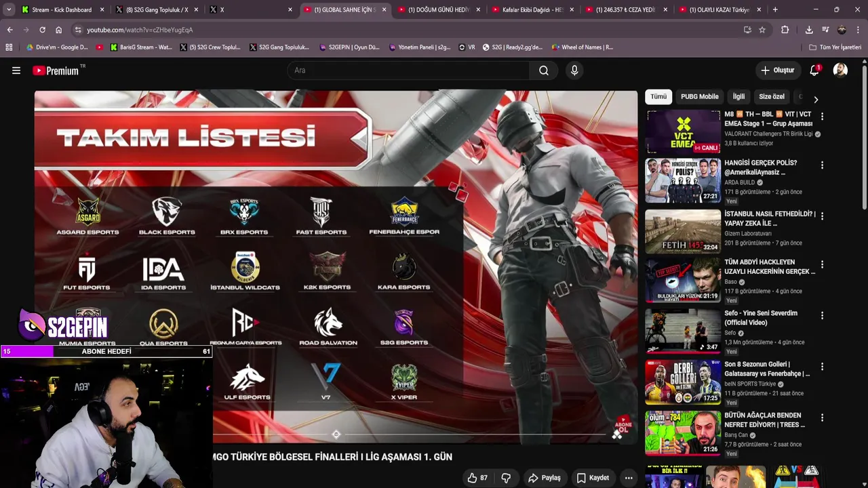Open browser downloads icon
The height and width of the screenshot is (488, 868).
(x=809, y=30)
